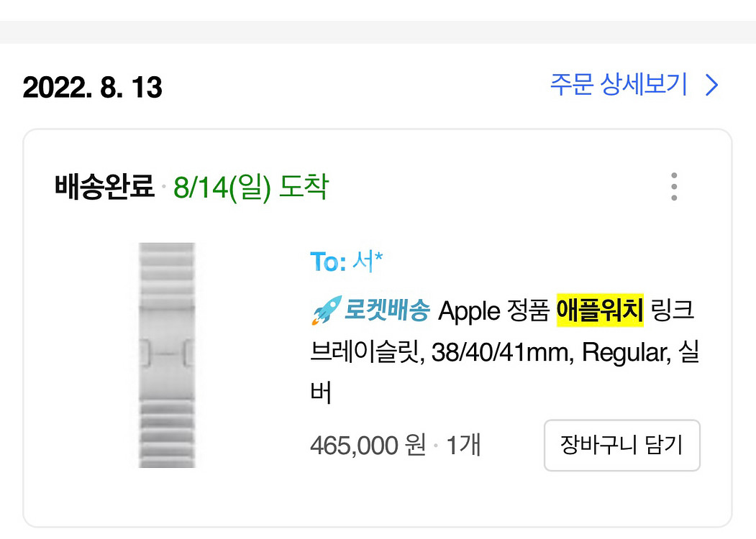The image size is (756, 539).
Task: Open the 주문 상세보기 order details link
Action: tap(619, 86)
